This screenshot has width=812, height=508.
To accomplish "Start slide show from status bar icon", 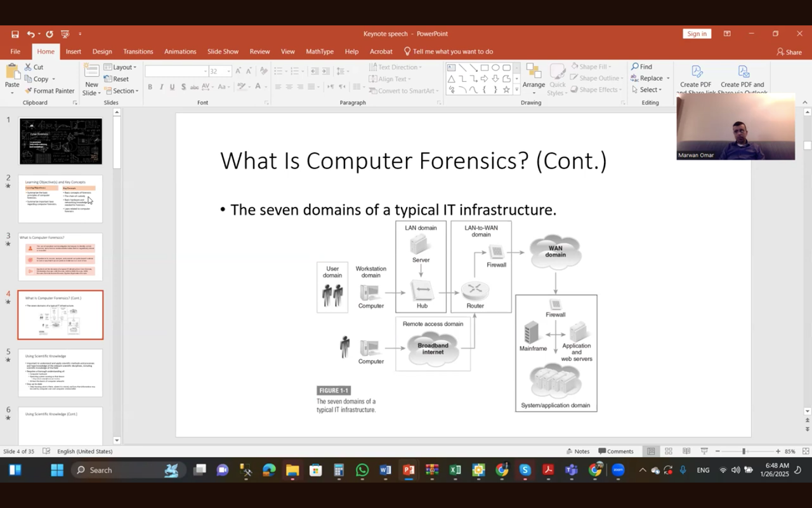I will click(704, 451).
